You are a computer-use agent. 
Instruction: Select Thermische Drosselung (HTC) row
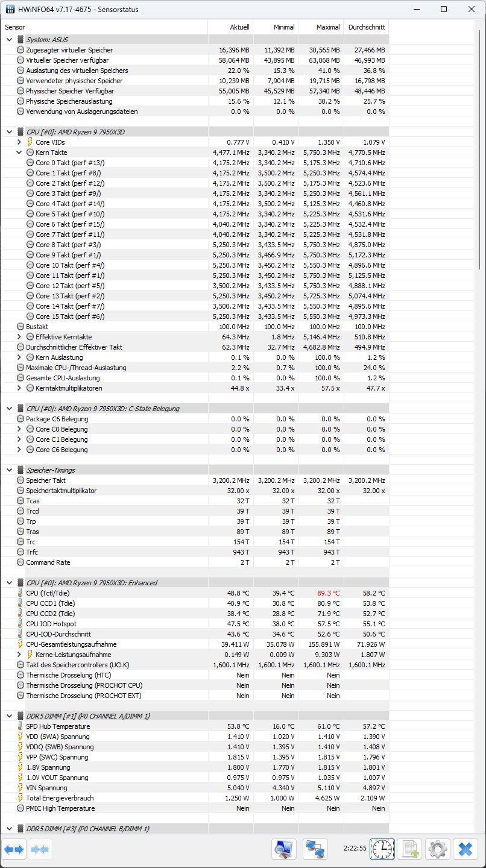coord(195,675)
